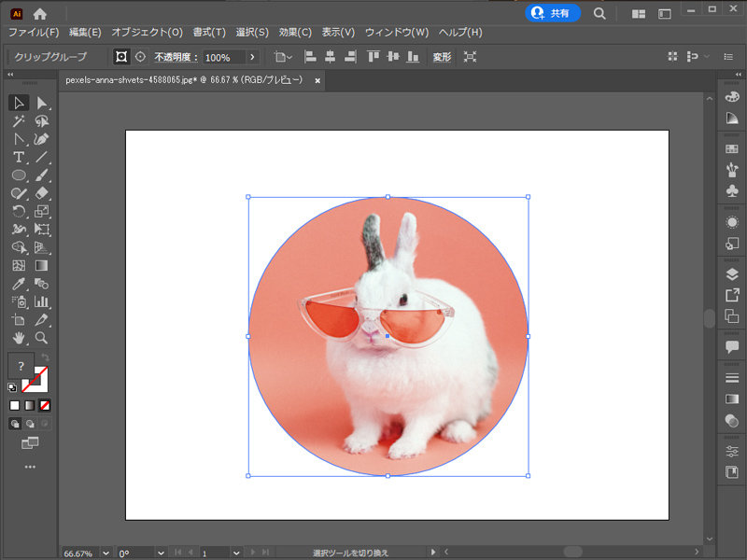Click the 共有 button
747x560 pixels.
(x=553, y=13)
